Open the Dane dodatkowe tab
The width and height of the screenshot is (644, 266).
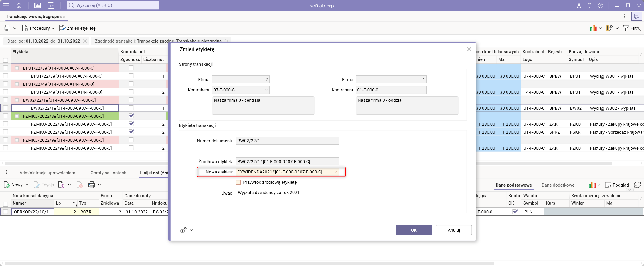[x=558, y=185]
